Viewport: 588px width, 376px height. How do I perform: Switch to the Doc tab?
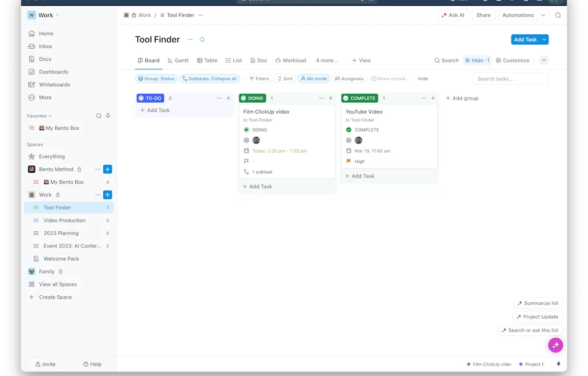(259, 60)
